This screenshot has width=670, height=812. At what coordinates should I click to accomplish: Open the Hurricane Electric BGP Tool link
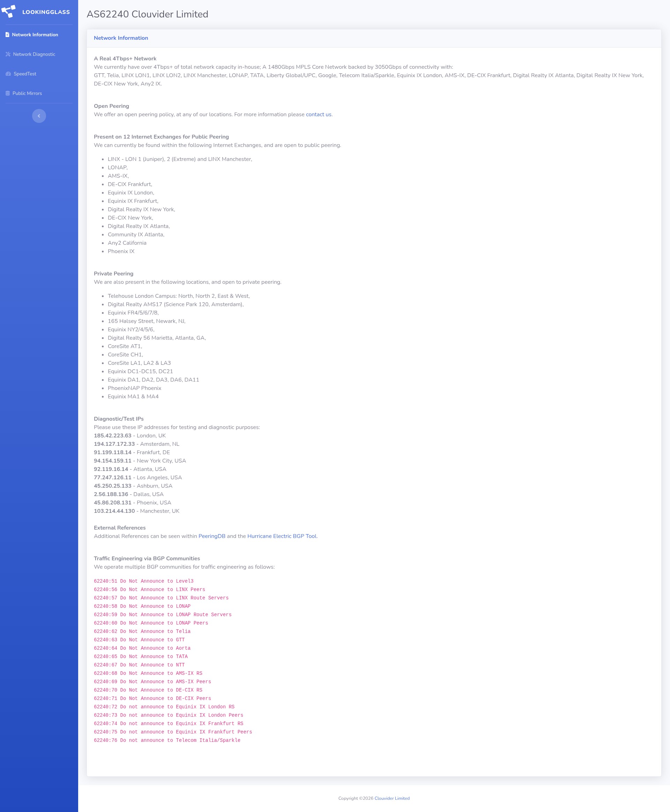(x=282, y=536)
